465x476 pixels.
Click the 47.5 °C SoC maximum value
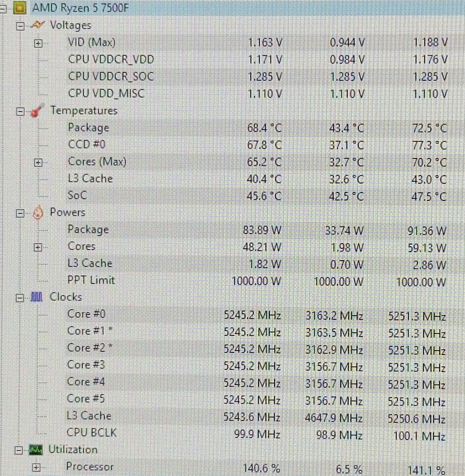429,196
